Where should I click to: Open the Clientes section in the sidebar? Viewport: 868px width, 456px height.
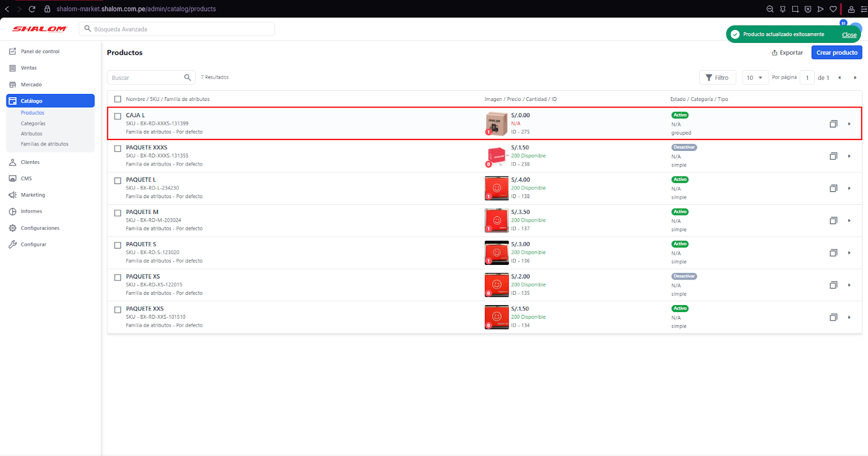[x=30, y=162]
